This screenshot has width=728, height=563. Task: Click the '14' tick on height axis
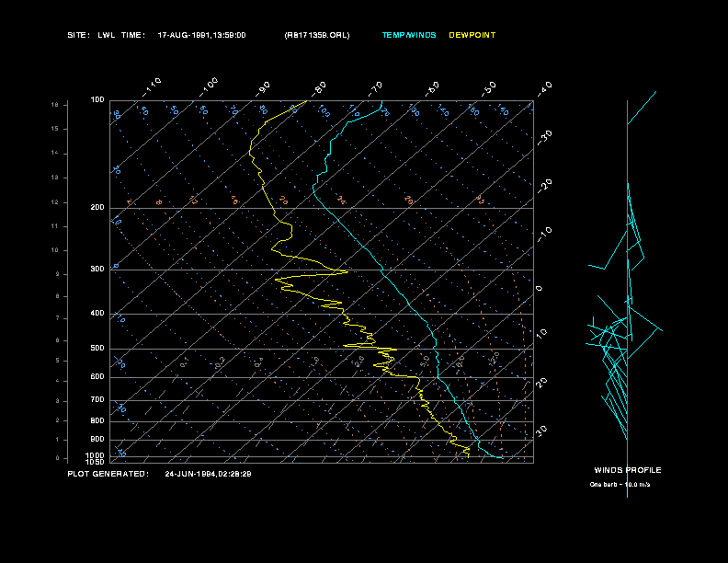click(55, 153)
